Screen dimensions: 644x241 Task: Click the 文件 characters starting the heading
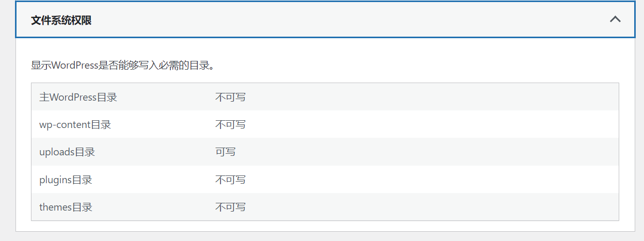pyautogui.click(x=41, y=21)
